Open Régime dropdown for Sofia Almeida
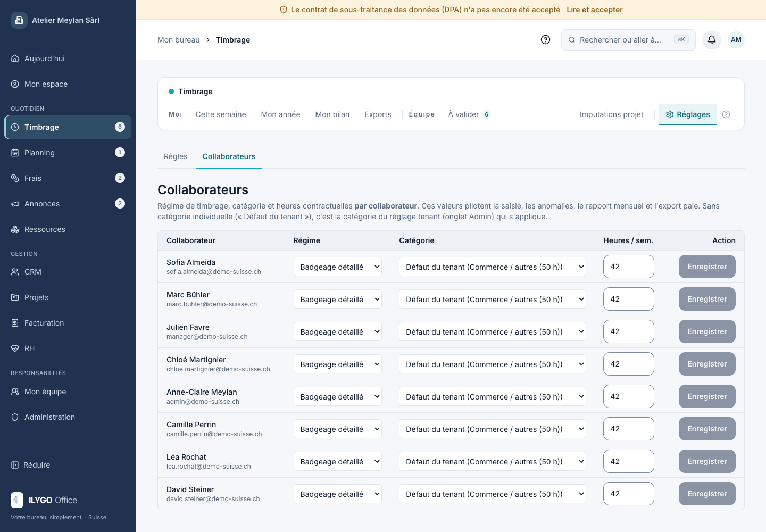Viewport: 766px width, 532px height. (338, 267)
